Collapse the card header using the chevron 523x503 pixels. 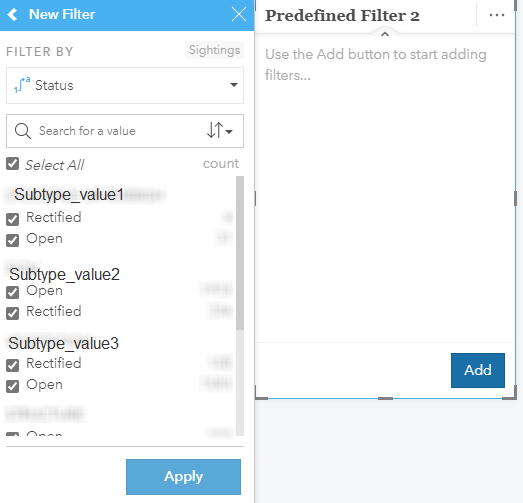[x=385, y=34]
